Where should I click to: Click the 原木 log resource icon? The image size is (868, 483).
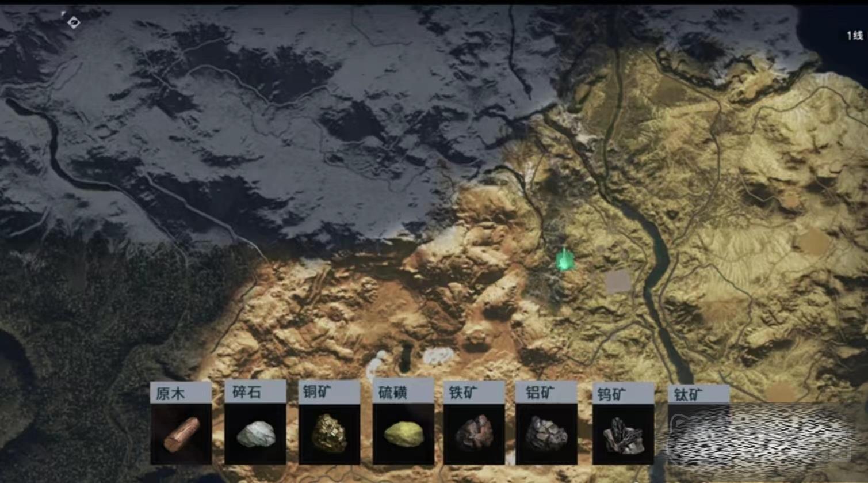181,433
